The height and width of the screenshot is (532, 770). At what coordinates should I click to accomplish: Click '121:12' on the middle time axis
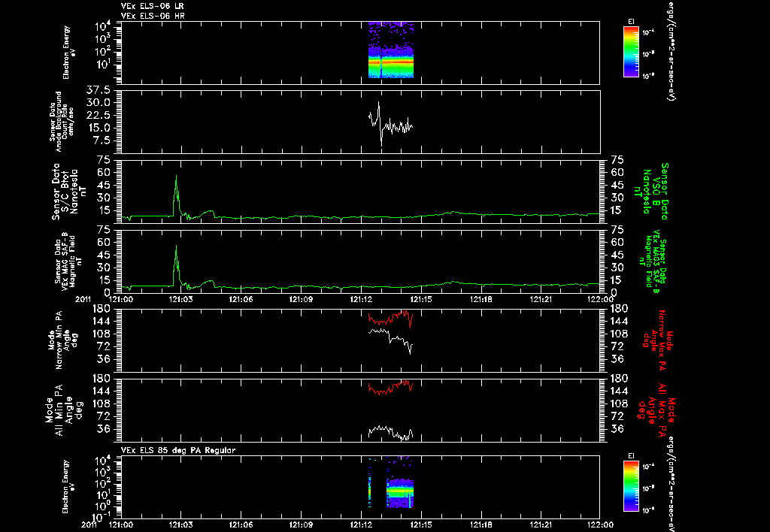361,299
